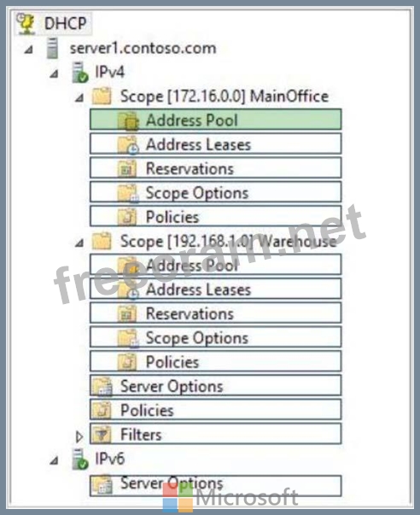This screenshot has width=420, height=515.
Task: Select Reservations under MainOffice scope
Action: click(x=215, y=168)
